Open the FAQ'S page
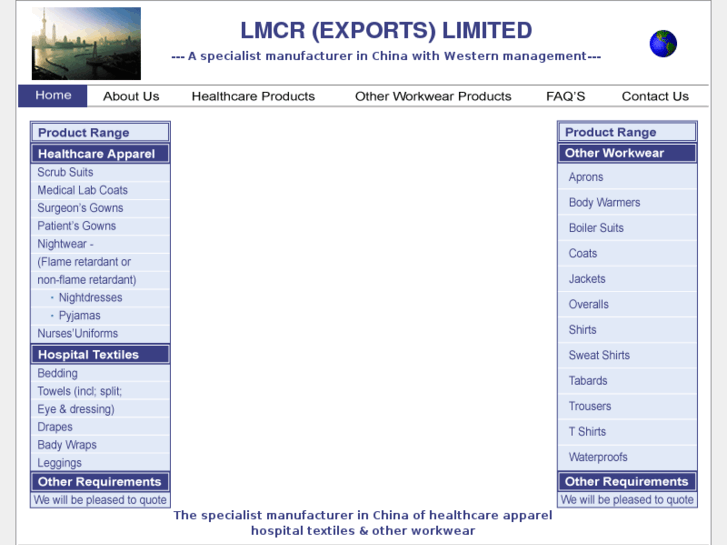727x545 pixels. click(x=566, y=96)
